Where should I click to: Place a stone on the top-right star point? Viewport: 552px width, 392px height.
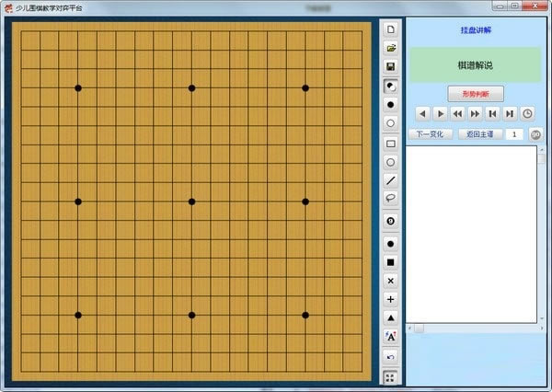(x=305, y=88)
